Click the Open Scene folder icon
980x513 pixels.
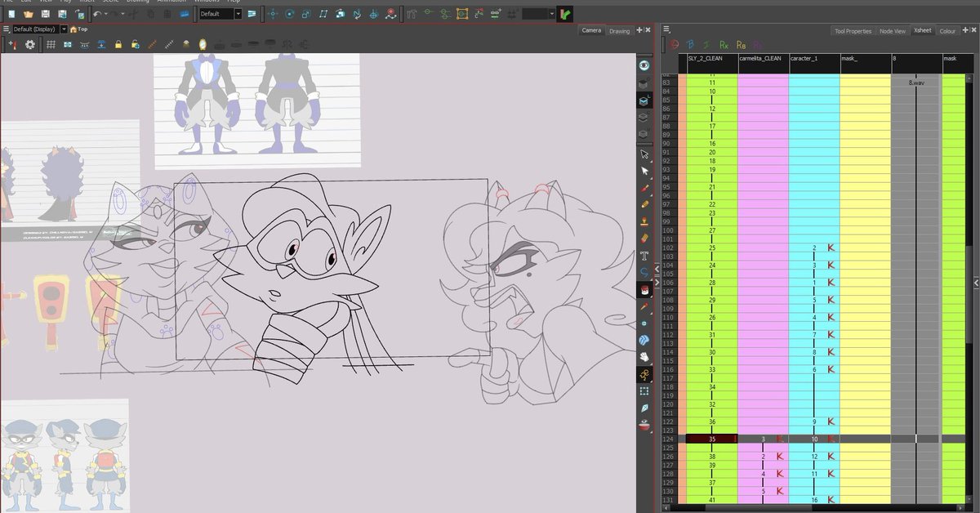tap(29, 14)
